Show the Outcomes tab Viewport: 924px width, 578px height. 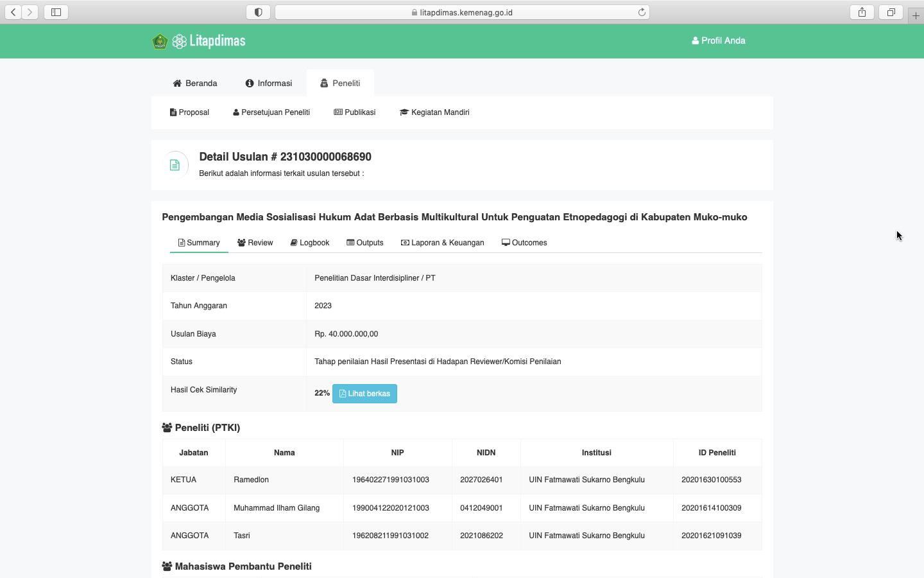[x=524, y=243]
